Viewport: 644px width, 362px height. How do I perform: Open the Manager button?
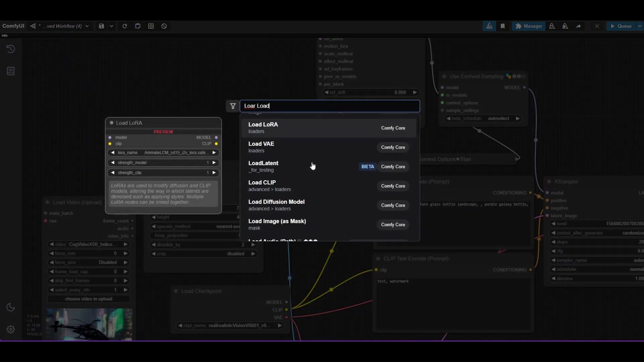(x=529, y=26)
